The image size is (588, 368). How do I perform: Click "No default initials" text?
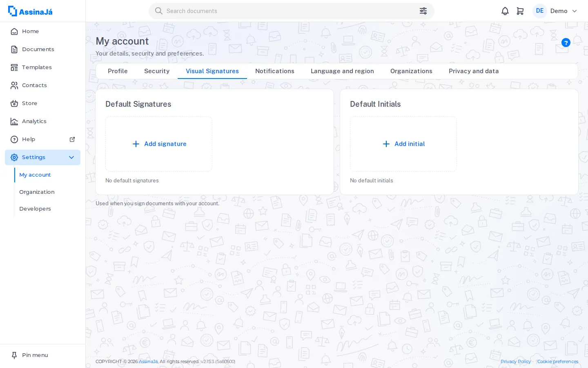(372, 181)
